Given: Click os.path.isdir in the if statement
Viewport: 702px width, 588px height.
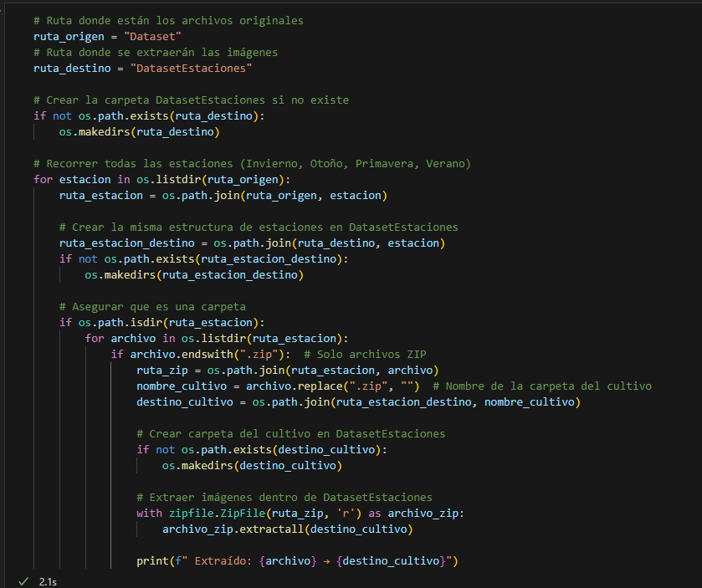Looking at the screenshot, I should pos(124,322).
